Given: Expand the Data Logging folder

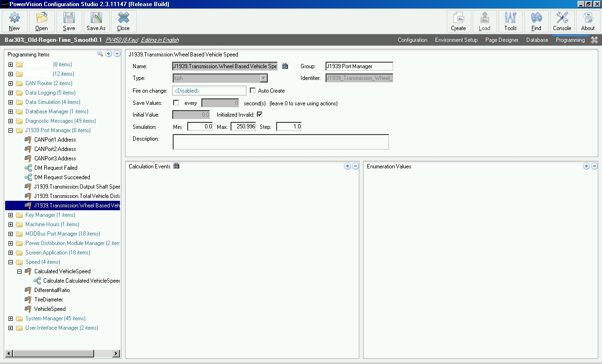Looking at the screenshot, I should tap(10, 93).
